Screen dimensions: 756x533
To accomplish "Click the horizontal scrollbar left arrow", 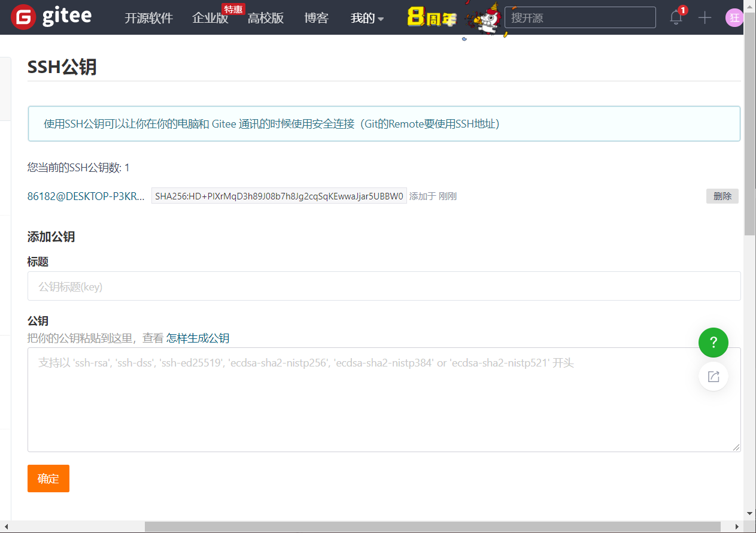I will click(5, 527).
